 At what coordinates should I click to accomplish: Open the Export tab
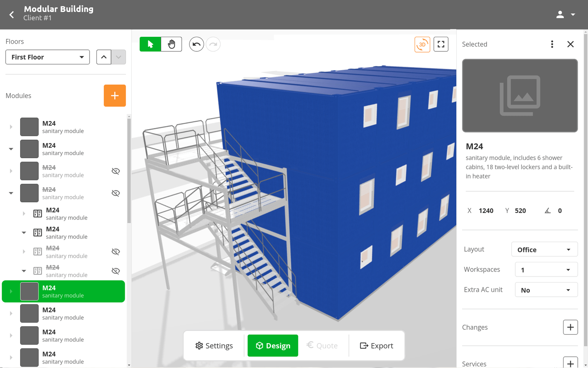(377, 345)
